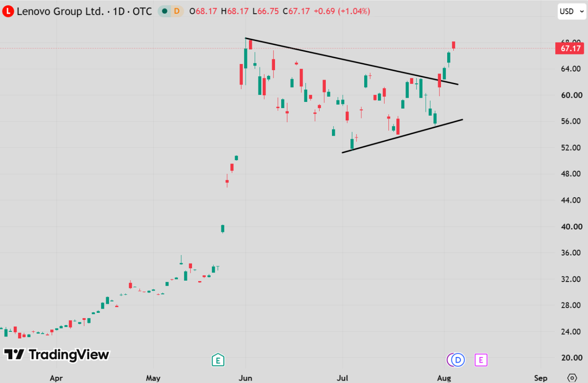
Task: Click the 36.00 price axis label
Action: [571, 253]
